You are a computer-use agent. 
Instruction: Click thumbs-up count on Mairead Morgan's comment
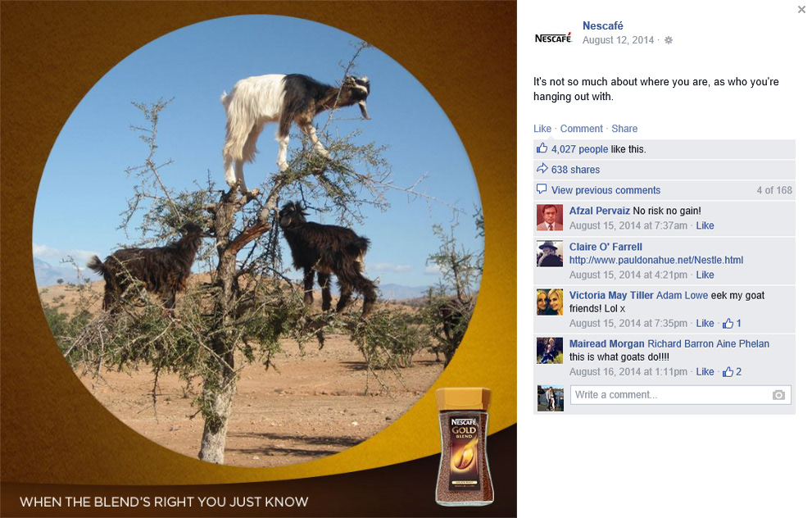point(733,372)
